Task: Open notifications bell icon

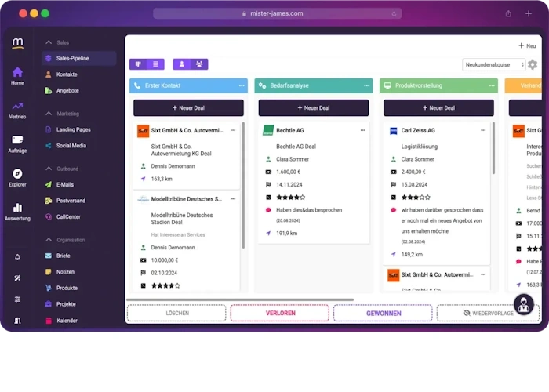Action: 17,257
